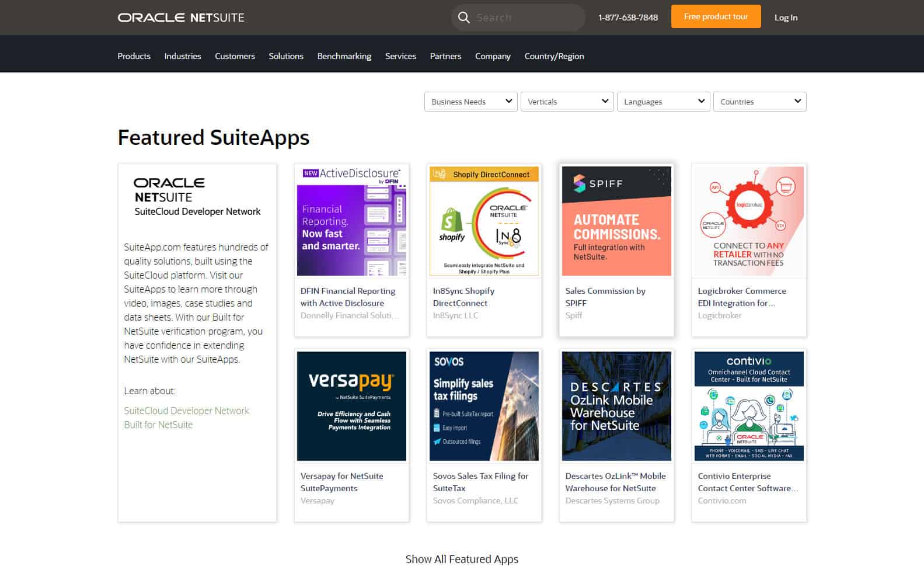Open the Partners menu

445,56
